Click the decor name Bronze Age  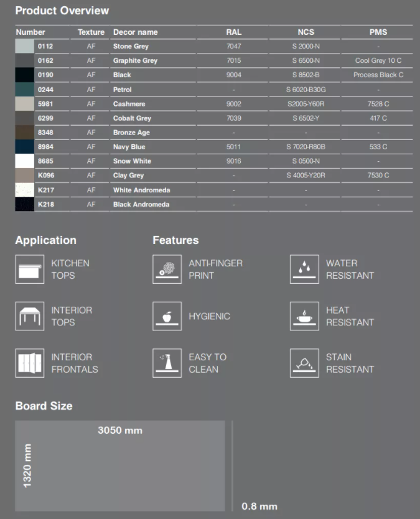[131, 133]
